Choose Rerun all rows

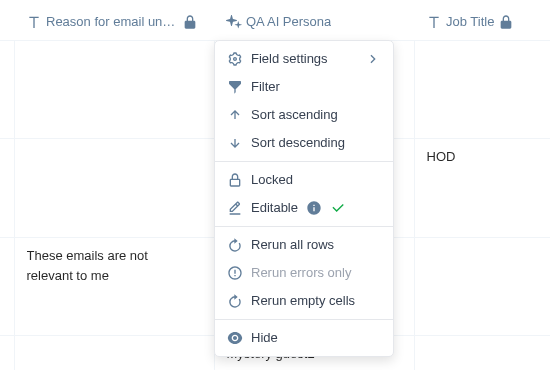(x=304, y=244)
